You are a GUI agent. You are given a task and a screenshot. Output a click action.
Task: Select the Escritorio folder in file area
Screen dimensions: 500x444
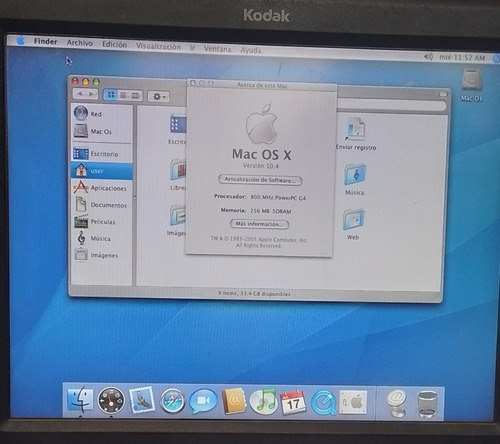pos(178,124)
